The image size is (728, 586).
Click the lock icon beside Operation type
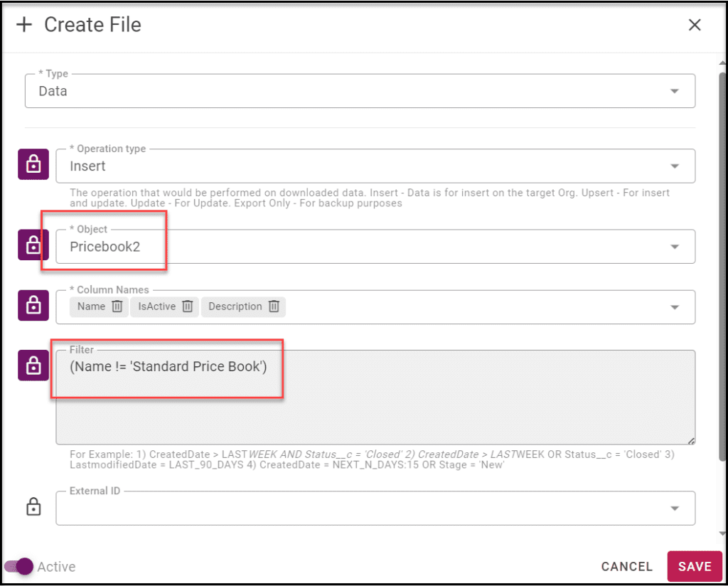pos(33,164)
